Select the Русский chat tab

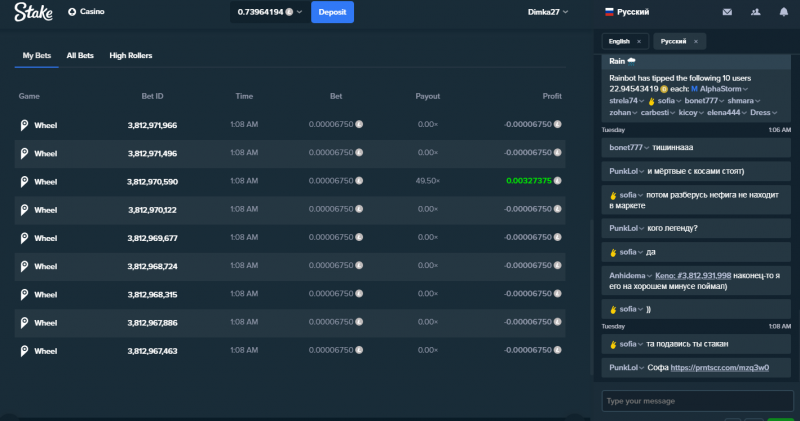coord(673,41)
